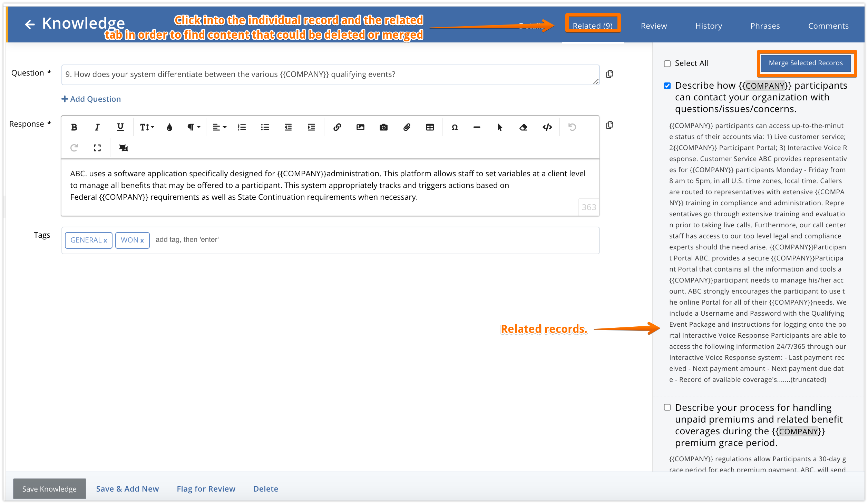The image size is (868, 504).
Task: Apply Underline formatting in response editor
Action: click(x=120, y=127)
